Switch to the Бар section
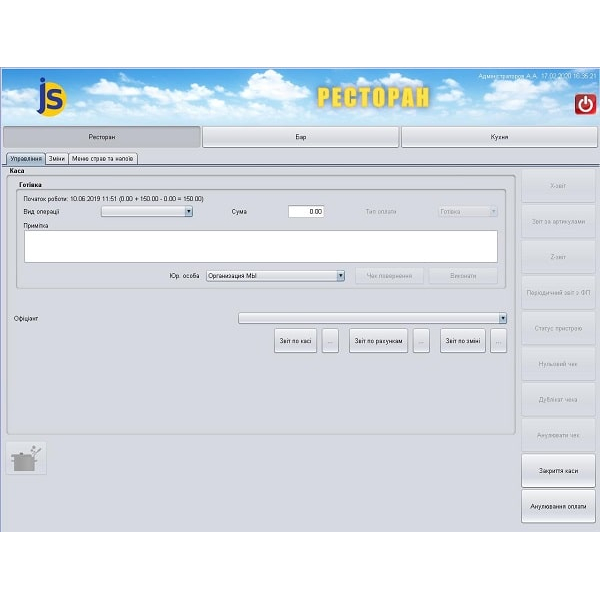 (300, 137)
